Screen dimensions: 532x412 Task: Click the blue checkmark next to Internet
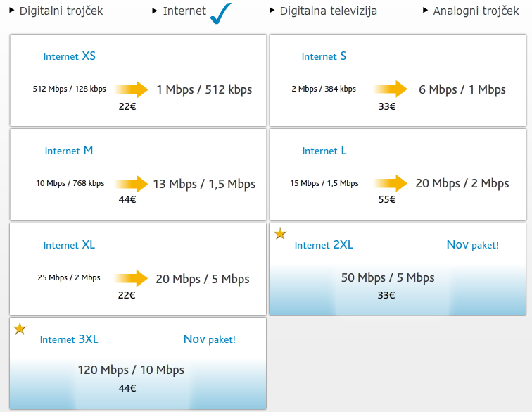pos(221,13)
